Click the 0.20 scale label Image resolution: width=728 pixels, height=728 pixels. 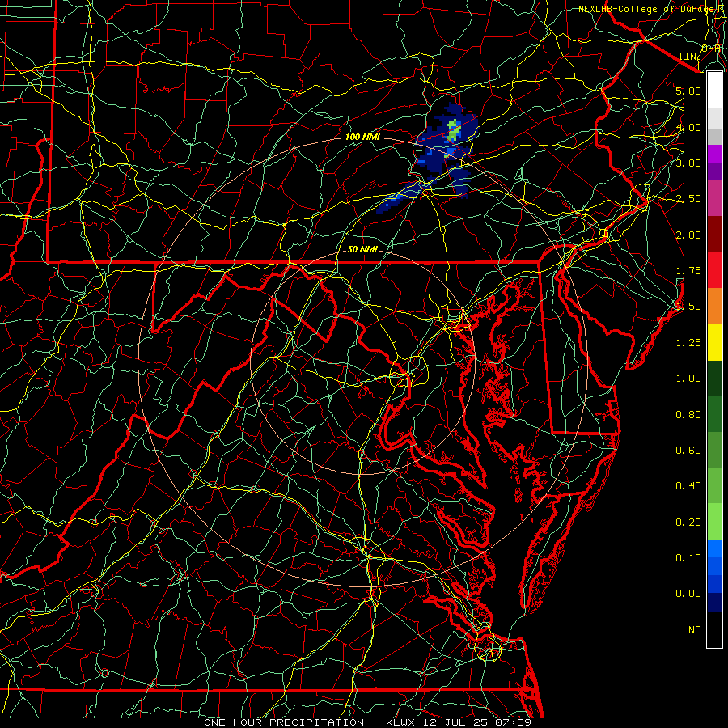click(x=688, y=523)
